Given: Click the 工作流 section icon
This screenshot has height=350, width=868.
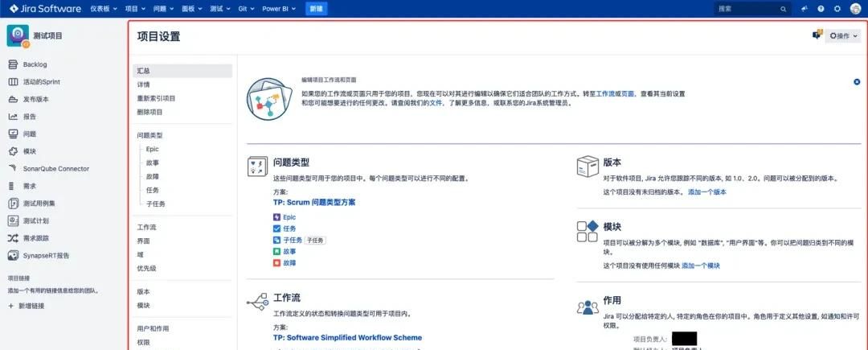Looking at the screenshot, I should 257,303.
